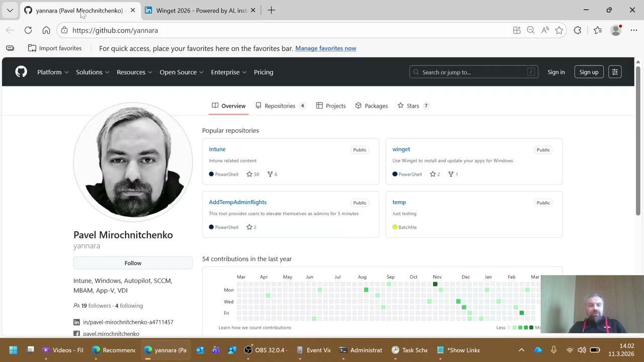View site information lock icon
The width and height of the screenshot is (644, 362).
(64, 30)
